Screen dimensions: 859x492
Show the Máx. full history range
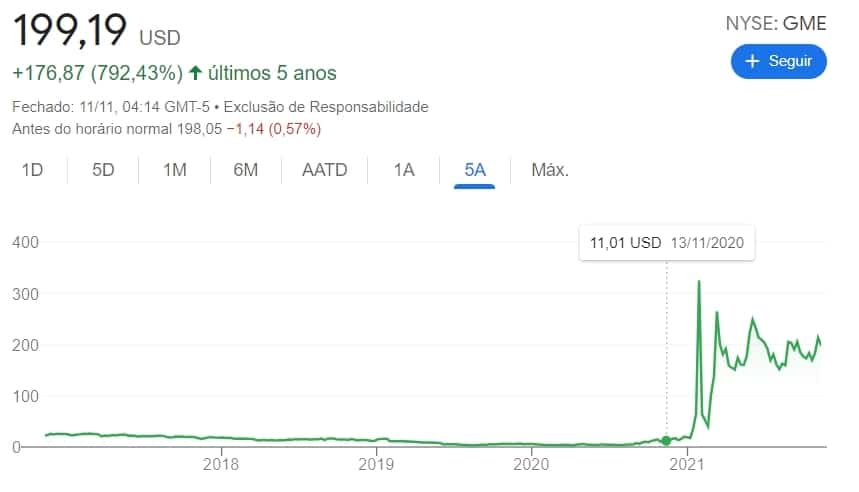(550, 170)
